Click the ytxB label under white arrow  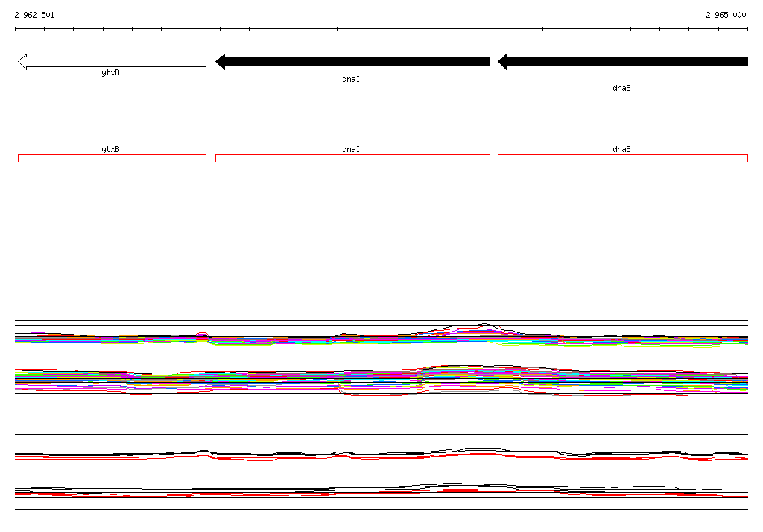(x=110, y=72)
